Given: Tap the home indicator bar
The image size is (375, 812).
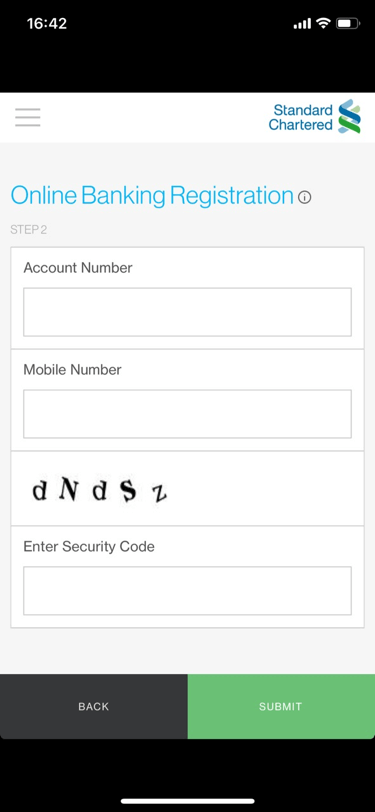Looking at the screenshot, I should (188, 801).
